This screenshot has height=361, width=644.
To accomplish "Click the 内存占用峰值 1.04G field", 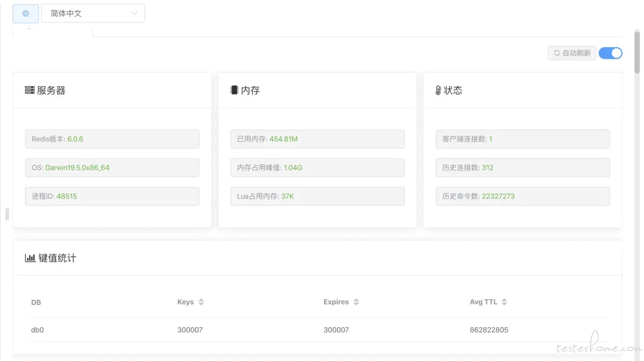I will 317,167.
